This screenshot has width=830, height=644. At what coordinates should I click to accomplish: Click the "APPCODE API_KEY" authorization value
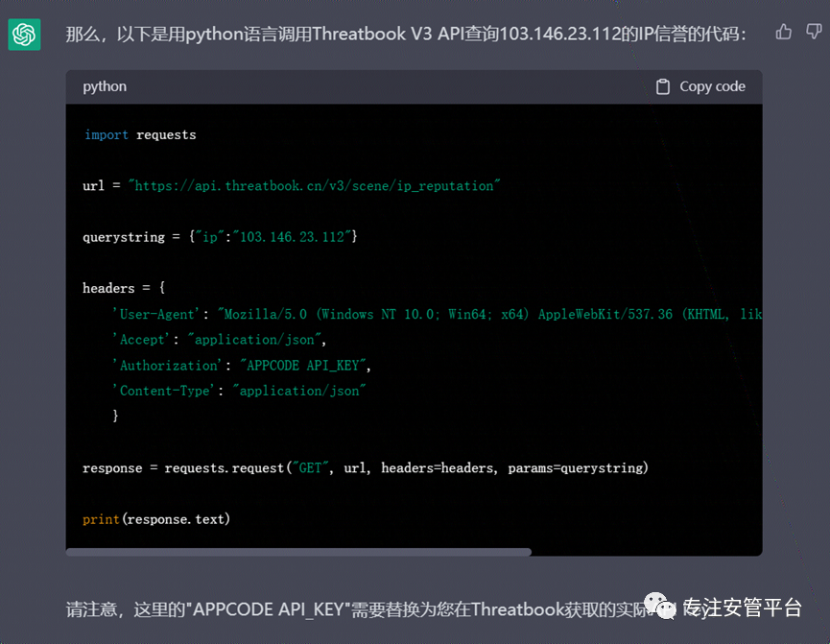[x=303, y=366]
